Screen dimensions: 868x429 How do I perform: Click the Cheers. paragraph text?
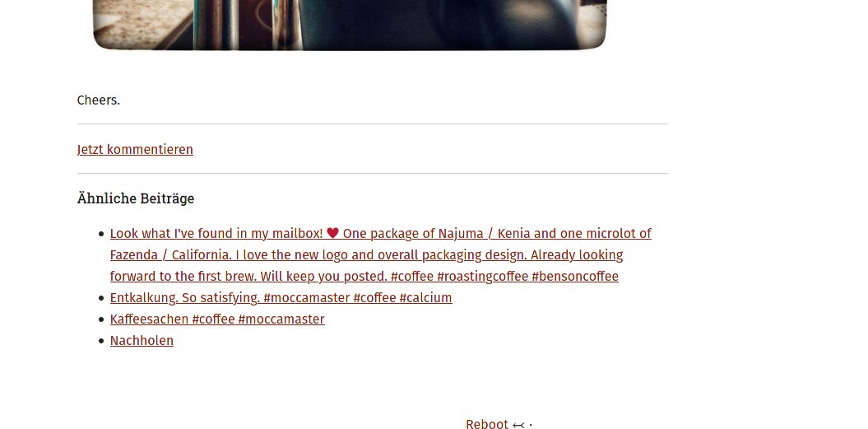[x=99, y=100]
